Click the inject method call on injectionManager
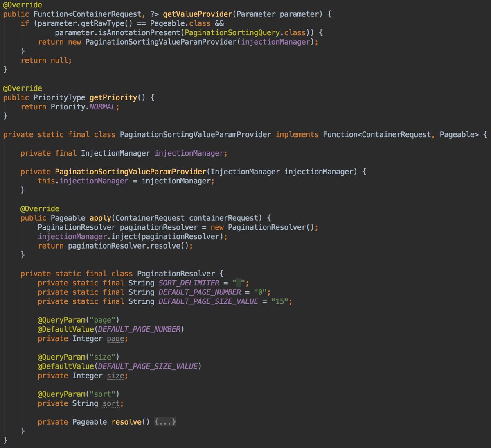 [124, 236]
